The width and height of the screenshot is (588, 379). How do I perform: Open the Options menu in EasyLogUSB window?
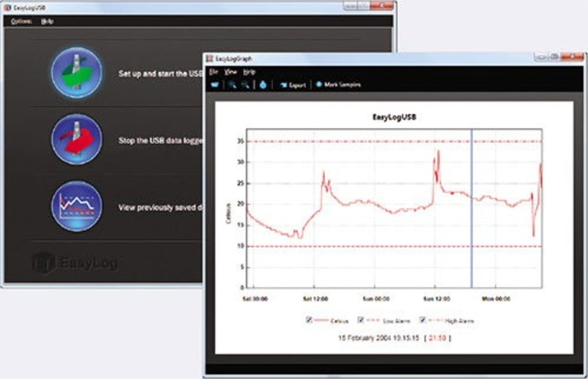[21, 21]
